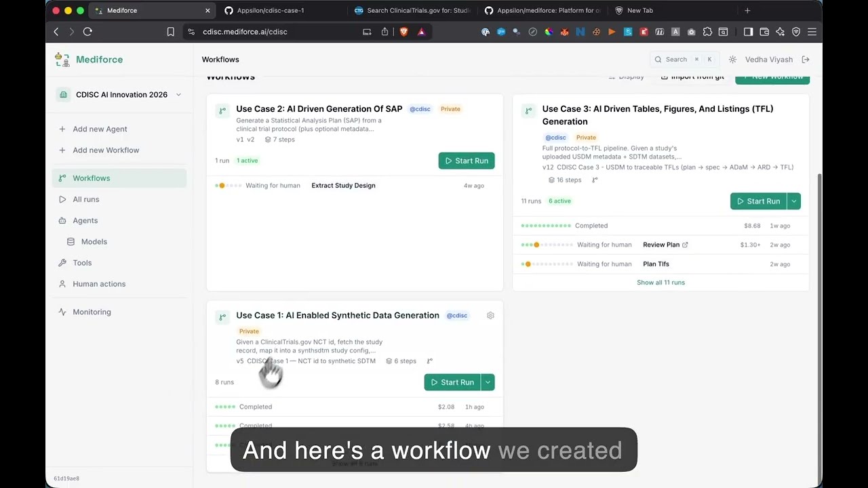Screen dimensions: 868x488
Task: Click the Models database icon
Action: coord(71,241)
